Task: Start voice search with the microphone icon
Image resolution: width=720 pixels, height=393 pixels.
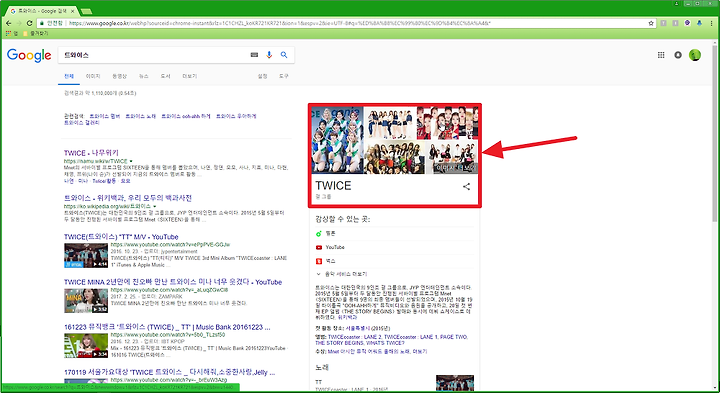Action: click(269, 55)
